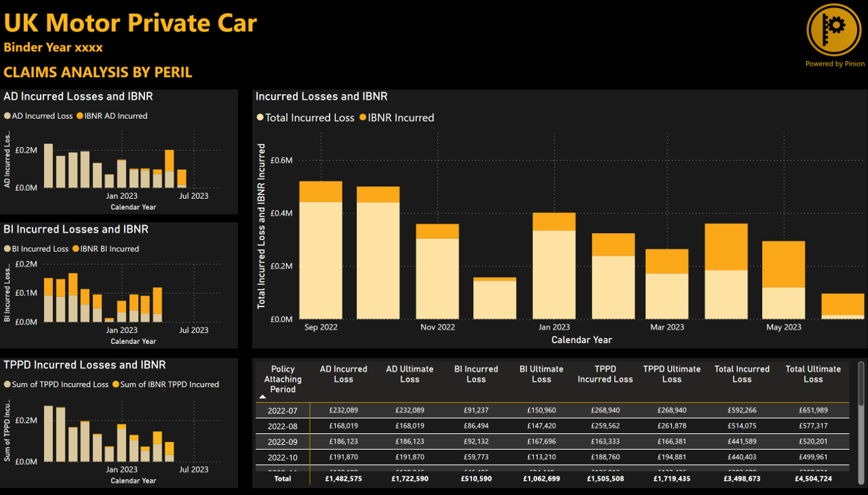Click the Total Incurred Loss legend marker
868x495 pixels.
point(260,118)
